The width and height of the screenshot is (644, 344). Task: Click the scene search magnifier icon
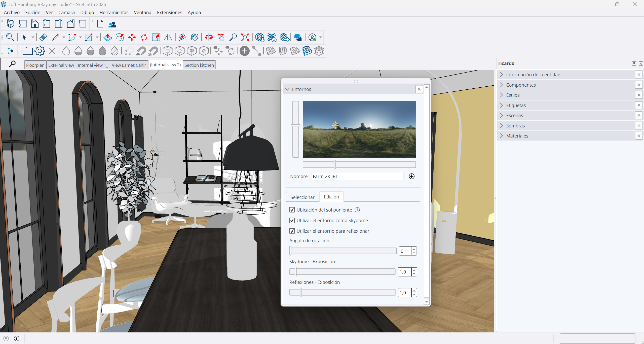[x=12, y=64]
